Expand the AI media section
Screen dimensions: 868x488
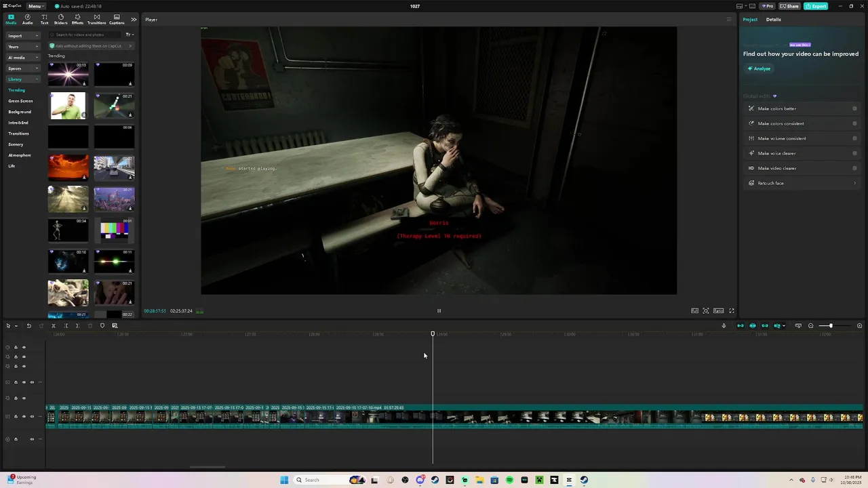23,58
